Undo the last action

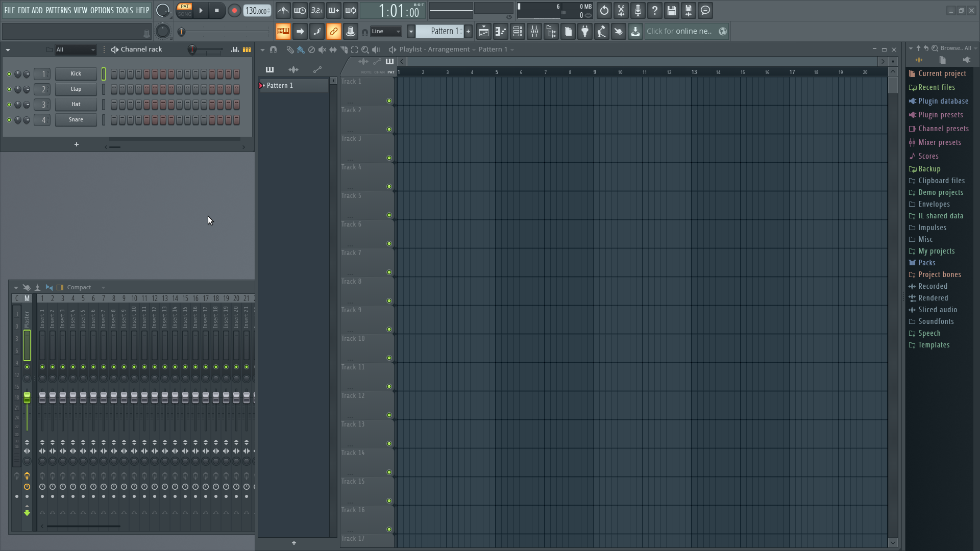[x=604, y=10]
